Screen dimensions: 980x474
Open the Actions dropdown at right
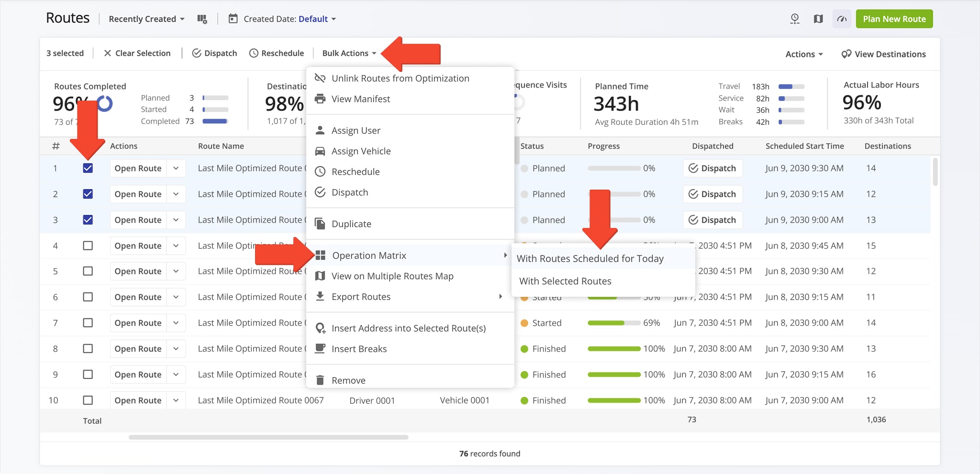coord(804,54)
